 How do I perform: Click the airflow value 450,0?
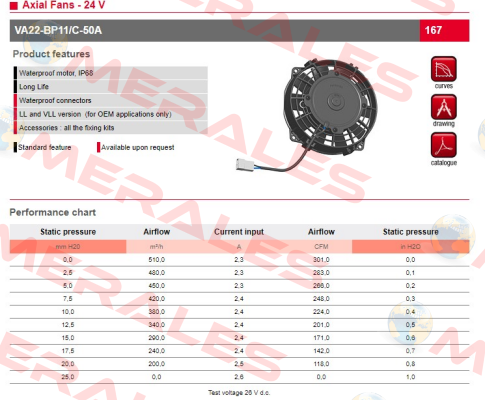click(x=156, y=286)
